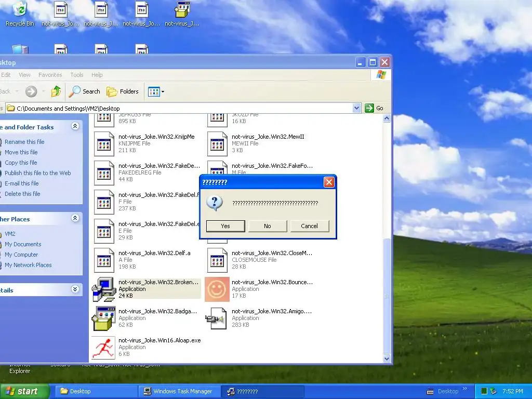Open the Start menu

click(x=24, y=392)
